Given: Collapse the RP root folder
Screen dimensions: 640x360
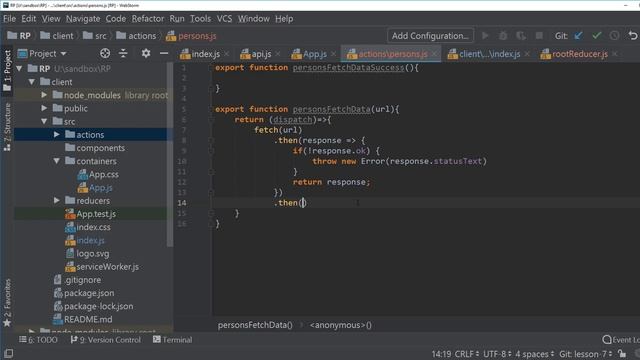Looking at the screenshot, I should click(19, 69).
